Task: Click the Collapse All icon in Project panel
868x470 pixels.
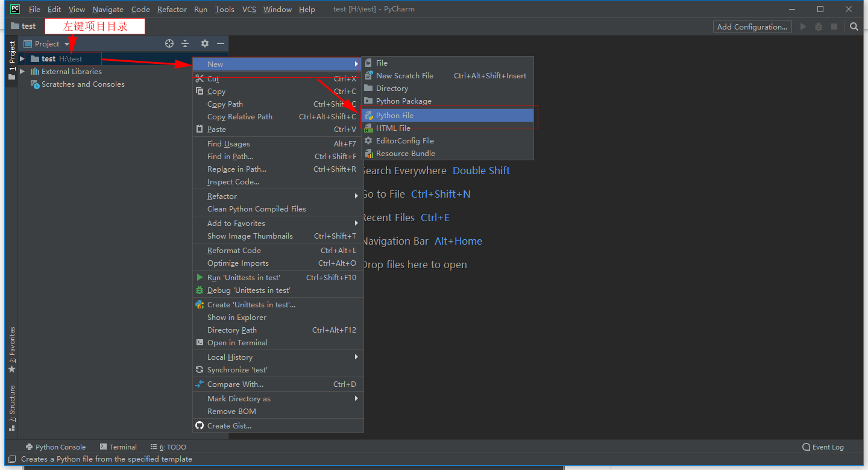Action: 185,43
